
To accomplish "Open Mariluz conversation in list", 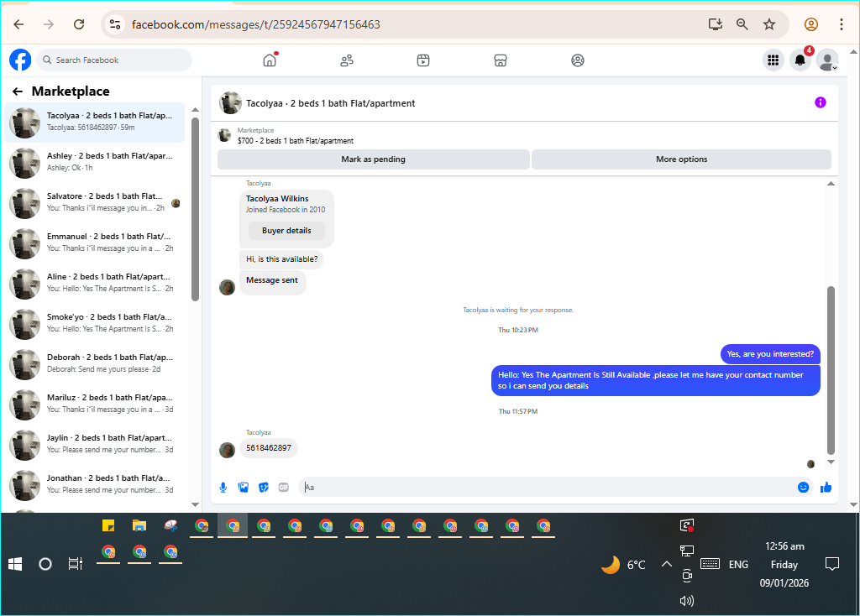I will click(95, 404).
